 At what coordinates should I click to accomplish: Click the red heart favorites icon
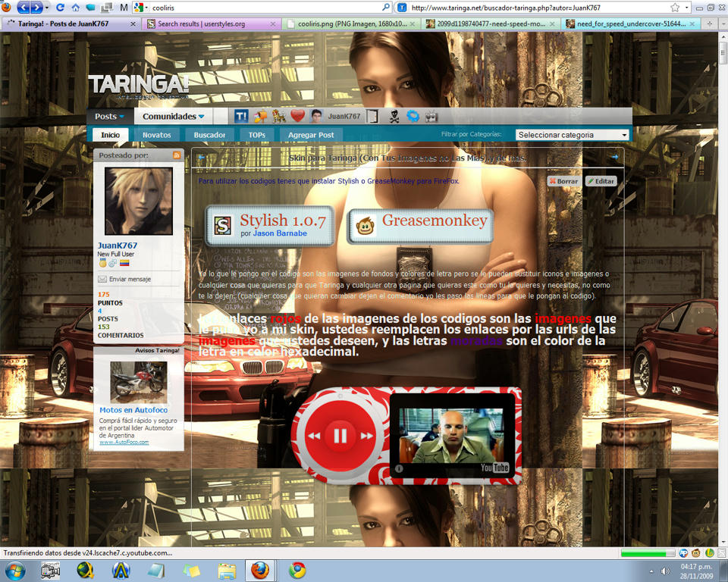pyautogui.click(x=297, y=116)
